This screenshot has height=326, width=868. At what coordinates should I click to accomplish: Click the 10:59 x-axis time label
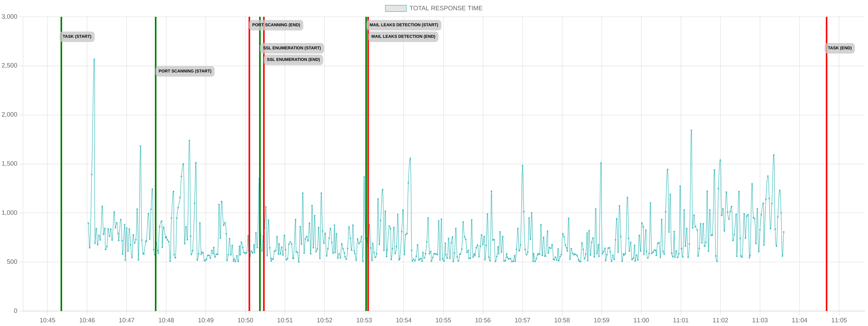coord(601,320)
